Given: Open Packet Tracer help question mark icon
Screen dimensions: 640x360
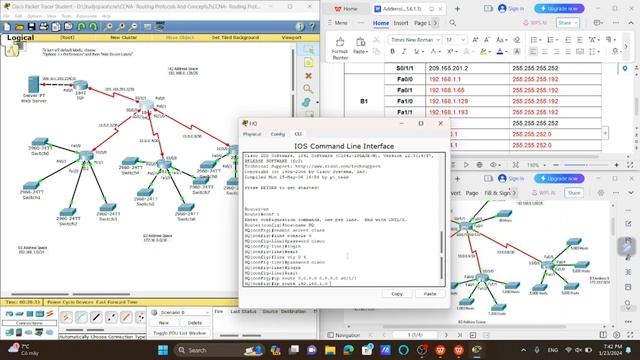Looking at the screenshot, I should [x=312, y=27].
